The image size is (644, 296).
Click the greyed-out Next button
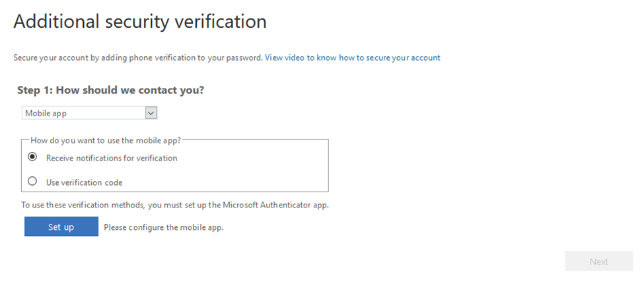pyautogui.click(x=599, y=262)
